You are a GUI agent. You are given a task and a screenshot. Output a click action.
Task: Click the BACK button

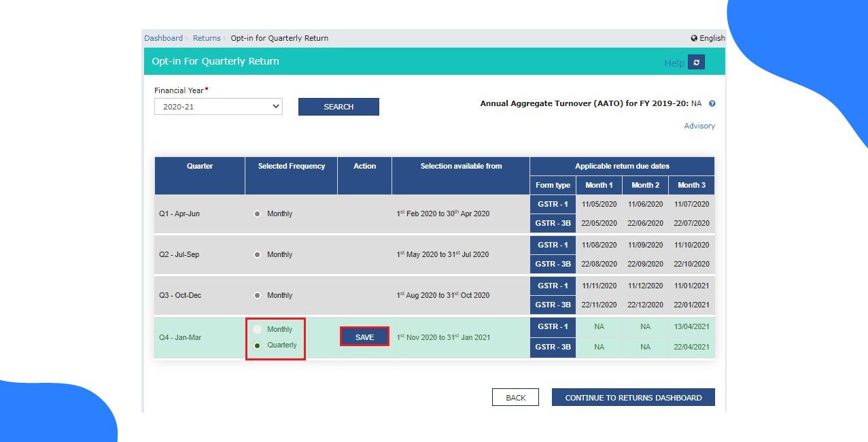pyautogui.click(x=515, y=397)
